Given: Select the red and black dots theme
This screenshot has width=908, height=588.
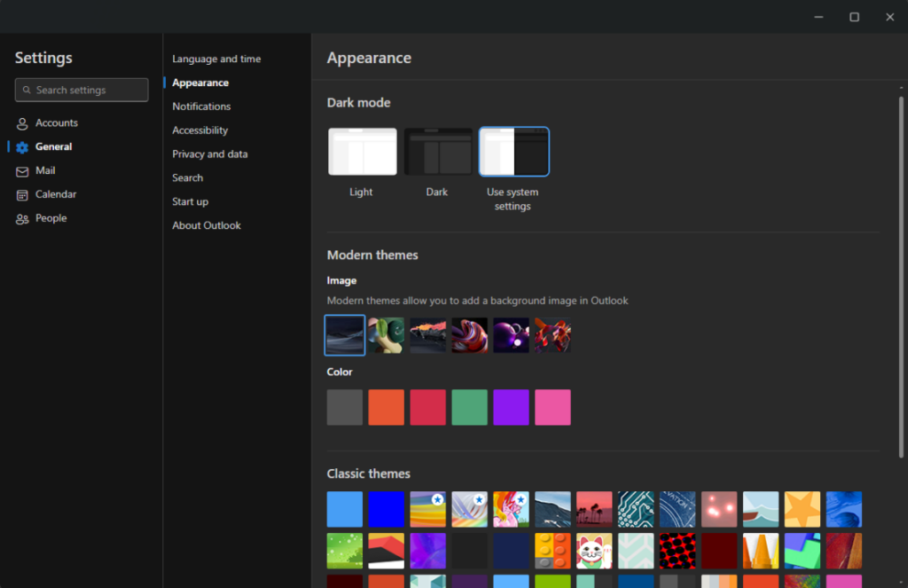Looking at the screenshot, I should point(677,551).
